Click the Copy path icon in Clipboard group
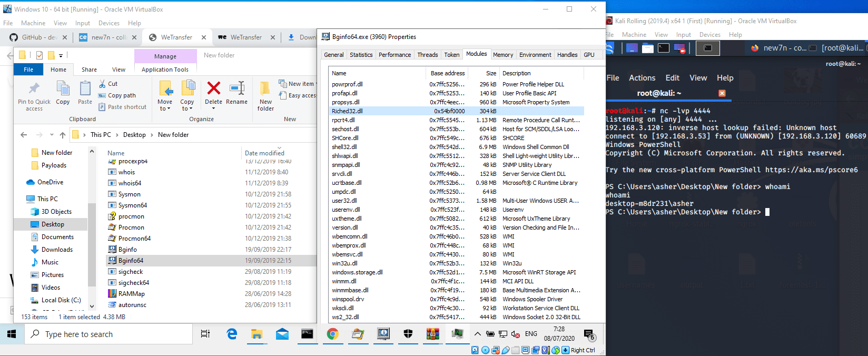 pyautogui.click(x=103, y=95)
